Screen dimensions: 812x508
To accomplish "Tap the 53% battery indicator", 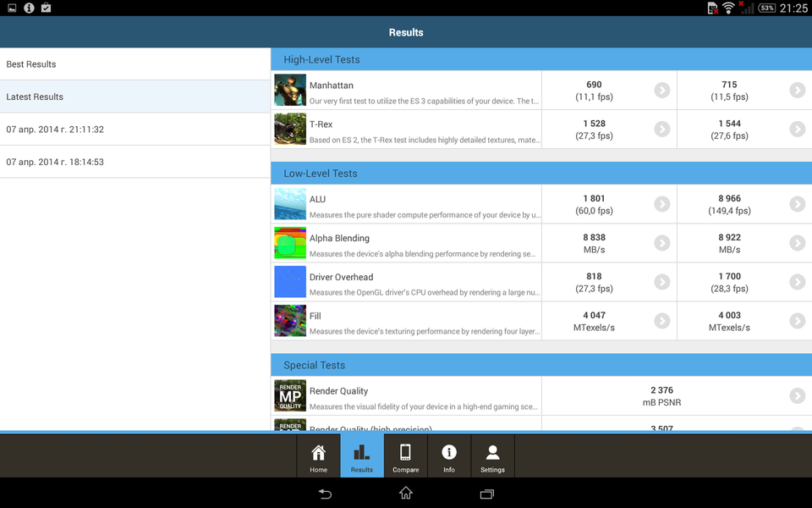I will (767, 8).
